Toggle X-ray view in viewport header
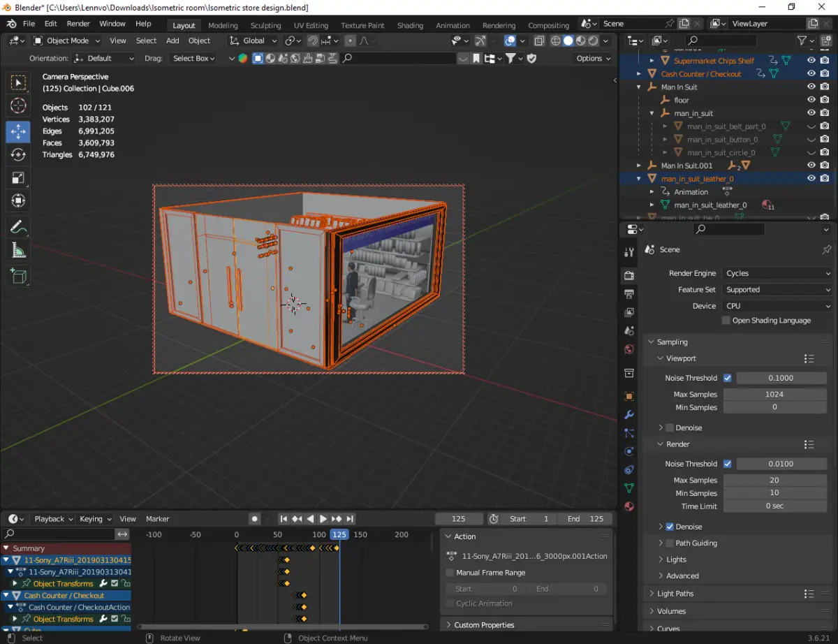 tap(538, 41)
